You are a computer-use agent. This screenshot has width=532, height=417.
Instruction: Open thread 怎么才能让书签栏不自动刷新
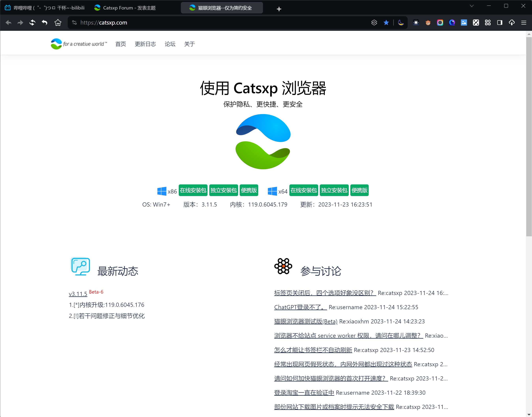pos(313,350)
